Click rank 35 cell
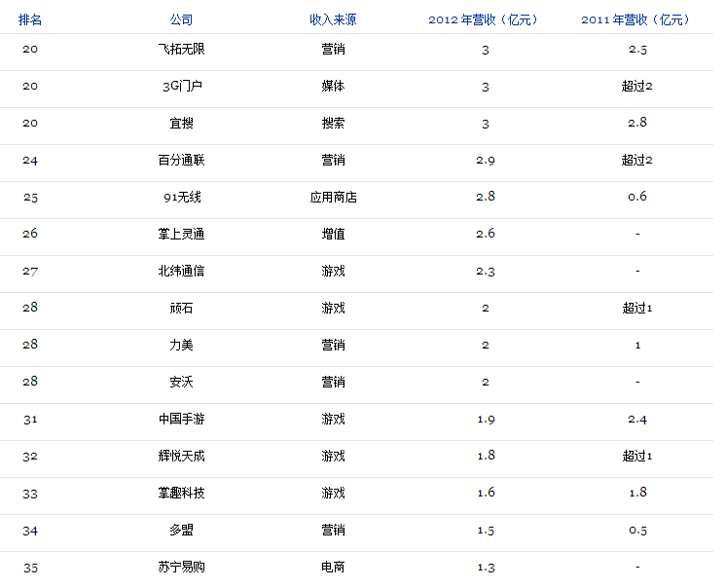Image resolution: width=726 pixels, height=588 pixels. (30, 568)
